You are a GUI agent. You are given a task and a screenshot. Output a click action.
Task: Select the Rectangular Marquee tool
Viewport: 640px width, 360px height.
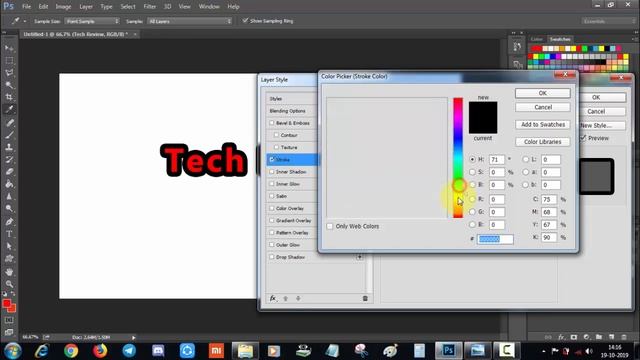pos(9,60)
